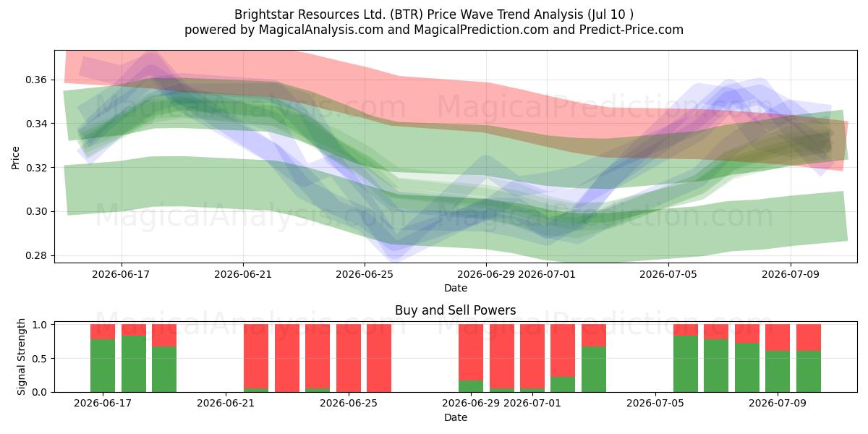This screenshot has width=868, height=434.
Task: Select the last bar at 2026-07-10 in Buy/Sell chart
Action: [809, 358]
